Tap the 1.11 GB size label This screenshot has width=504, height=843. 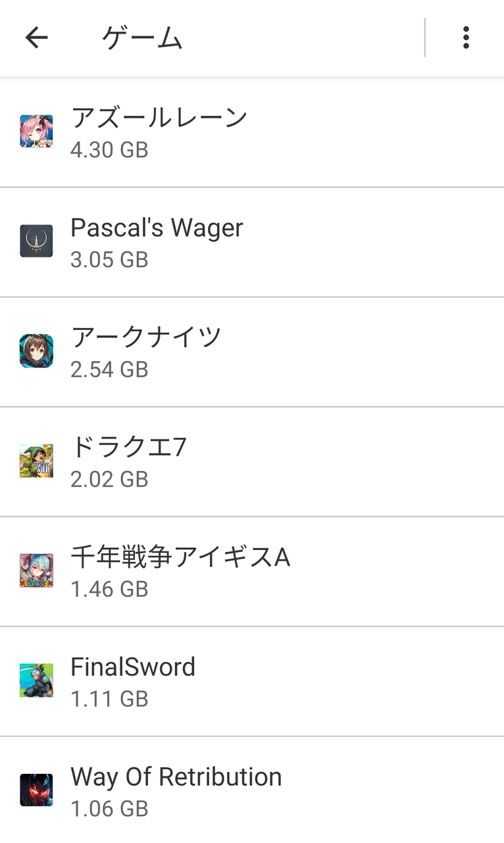[x=109, y=699]
